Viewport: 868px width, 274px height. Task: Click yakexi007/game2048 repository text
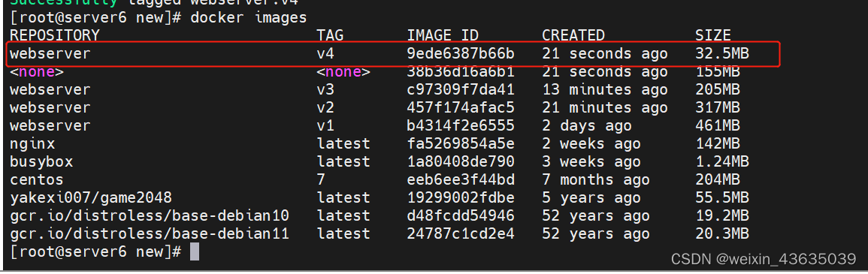click(x=91, y=197)
